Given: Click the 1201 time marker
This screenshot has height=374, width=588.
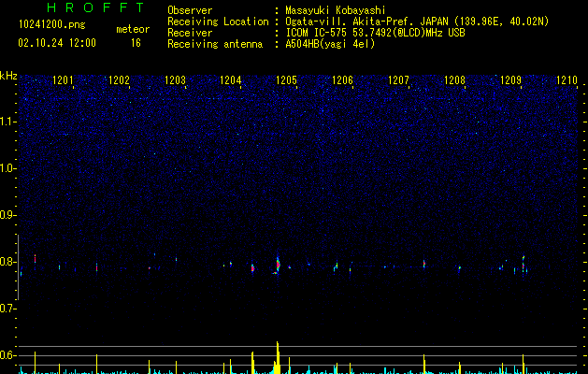Looking at the screenshot, I should 63,80.
